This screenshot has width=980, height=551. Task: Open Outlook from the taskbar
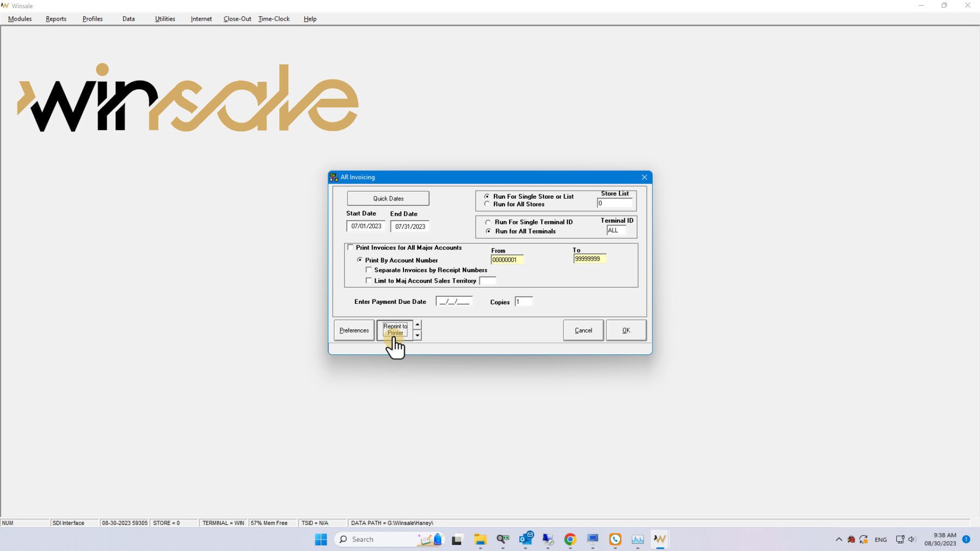[525, 539]
